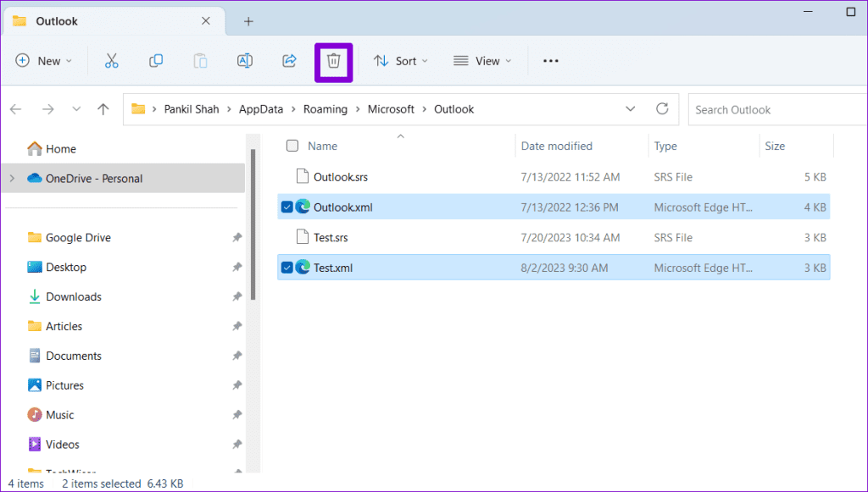Sort by the Date modified column
Screen dimensions: 868x492
(556, 146)
